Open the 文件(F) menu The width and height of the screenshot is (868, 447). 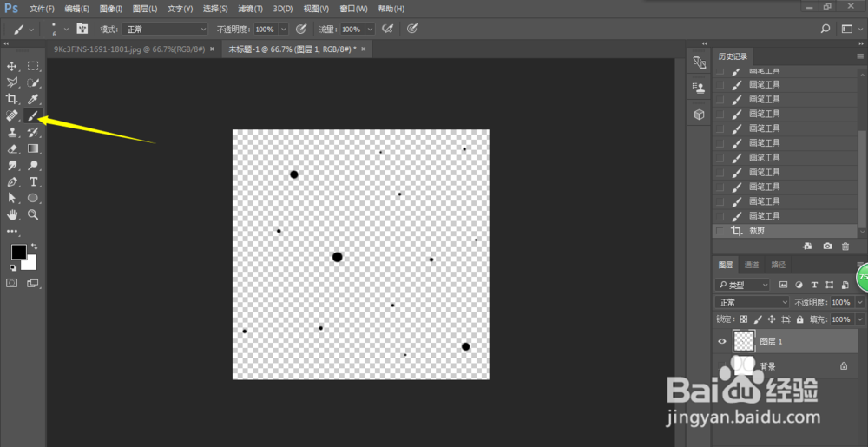point(42,9)
